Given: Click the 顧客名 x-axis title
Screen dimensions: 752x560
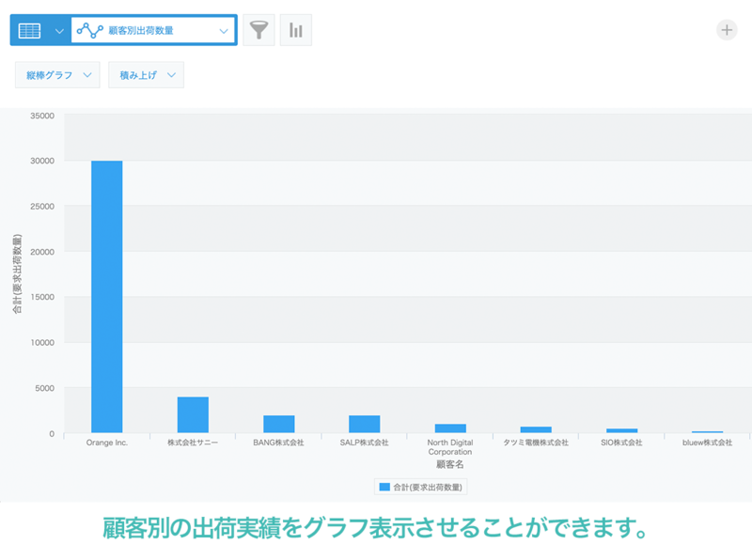Looking at the screenshot, I should tap(450, 464).
